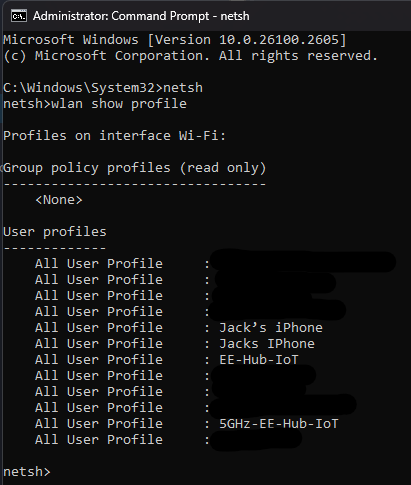Click 'Profiles on interface Wi-Fi:' heading
Viewport: 411px width, 485px height.
[115, 136]
